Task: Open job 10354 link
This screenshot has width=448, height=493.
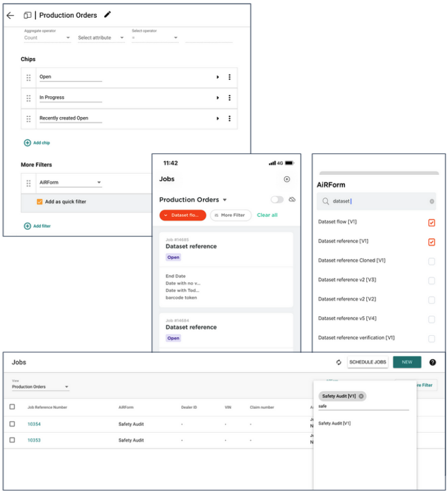Action: 34,425
